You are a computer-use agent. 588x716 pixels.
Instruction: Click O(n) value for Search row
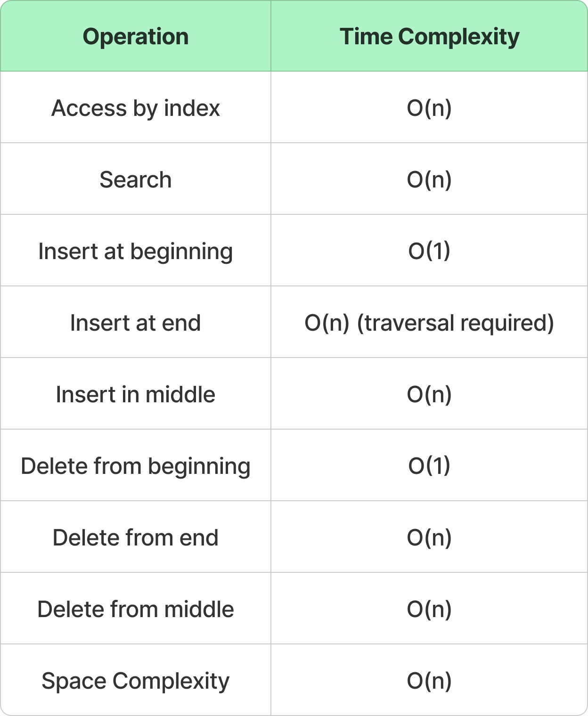[429, 179]
